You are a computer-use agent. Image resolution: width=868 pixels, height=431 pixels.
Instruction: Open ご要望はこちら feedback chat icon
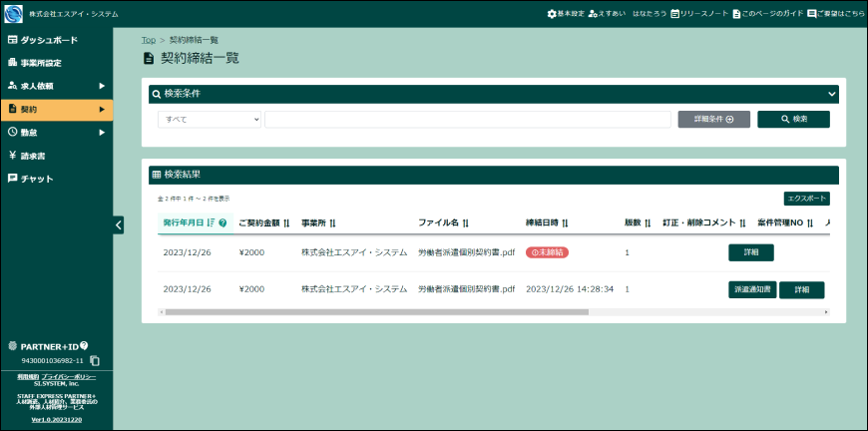(x=811, y=14)
